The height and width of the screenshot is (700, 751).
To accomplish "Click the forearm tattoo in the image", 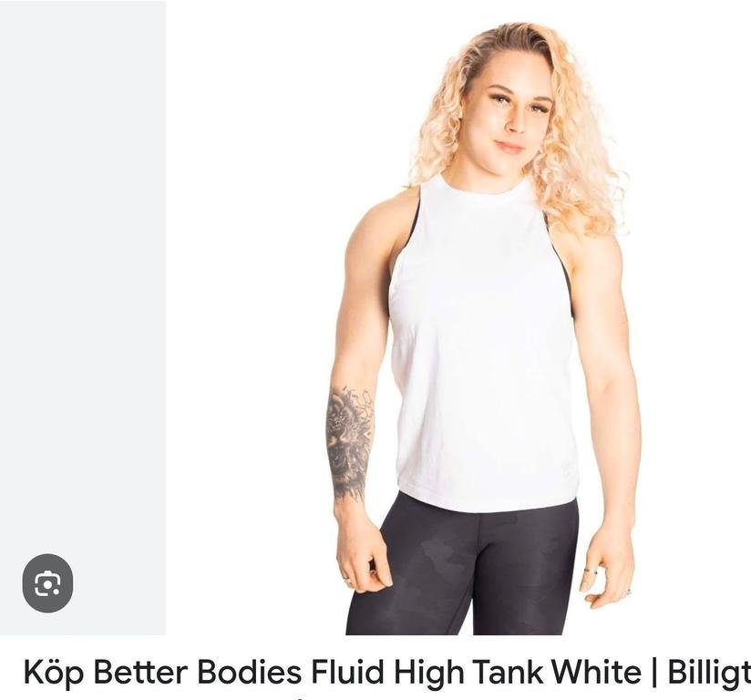I will (x=349, y=443).
